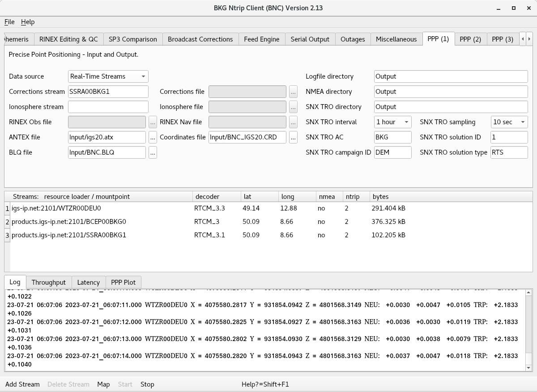Click browse button next to ANTEX file
This screenshot has width=537, height=392.
pos(153,137)
